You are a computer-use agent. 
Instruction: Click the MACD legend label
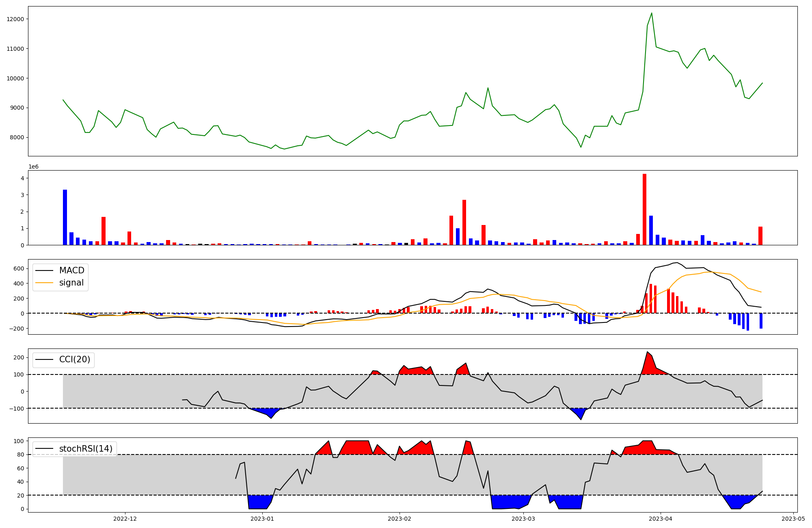click(71, 270)
